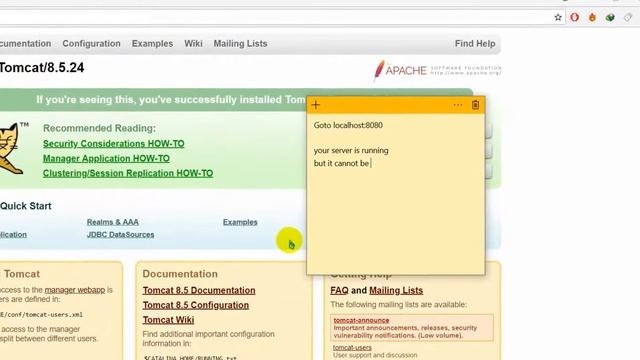Viewport: 640px width, 360px height.
Task: Click Find Help in the nav bar
Action: [475, 43]
